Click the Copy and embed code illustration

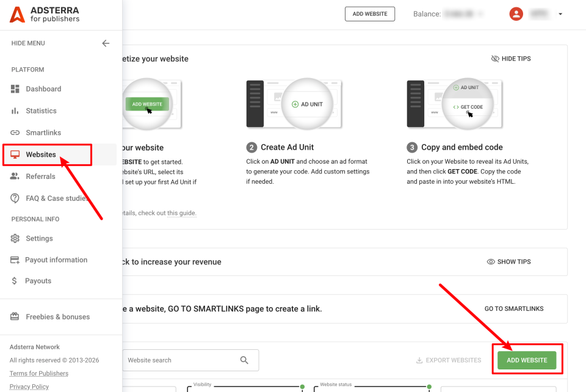click(454, 104)
